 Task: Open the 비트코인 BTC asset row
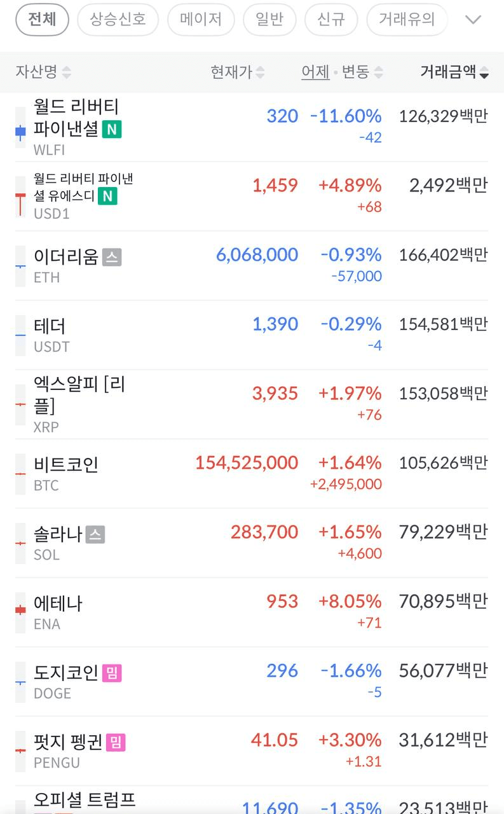[252, 474]
